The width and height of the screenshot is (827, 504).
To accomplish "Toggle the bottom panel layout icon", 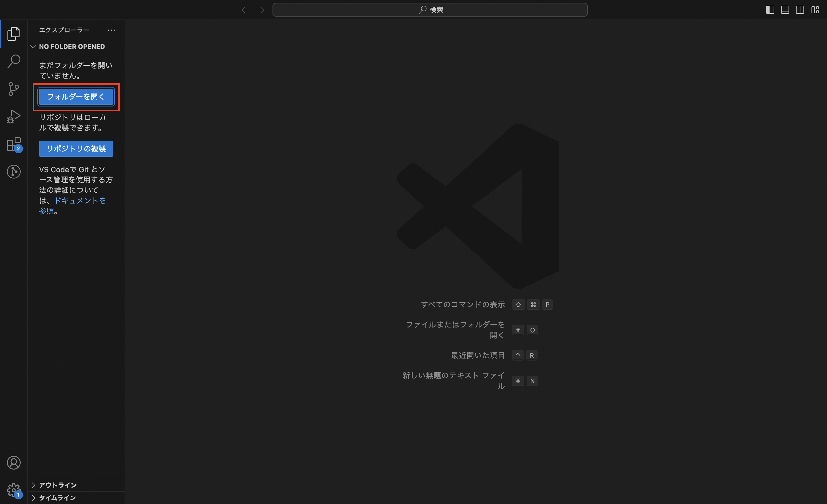I will [785, 10].
